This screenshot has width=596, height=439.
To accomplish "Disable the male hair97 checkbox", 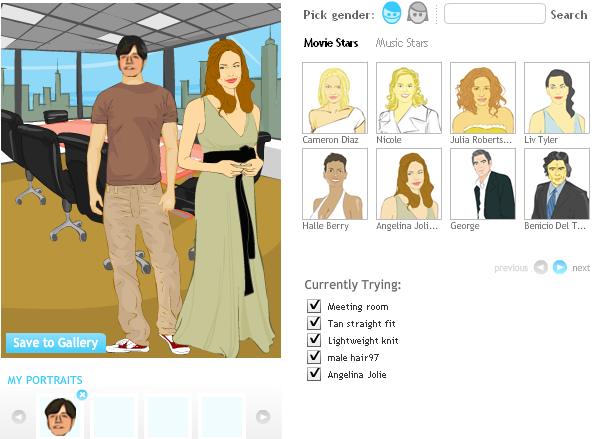I will [x=314, y=357].
